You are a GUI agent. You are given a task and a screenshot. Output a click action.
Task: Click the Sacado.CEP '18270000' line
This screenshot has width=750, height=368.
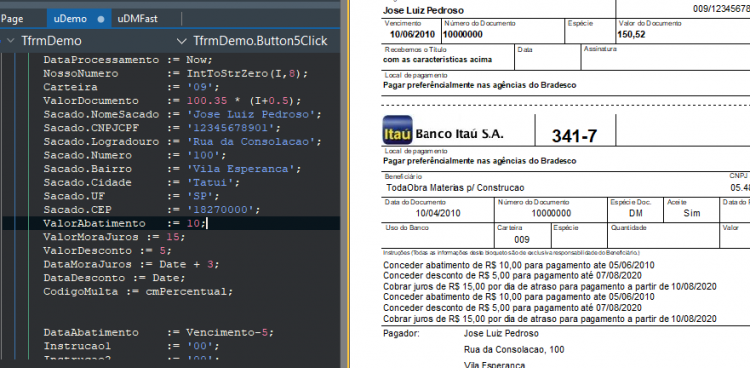pyautogui.click(x=152, y=210)
